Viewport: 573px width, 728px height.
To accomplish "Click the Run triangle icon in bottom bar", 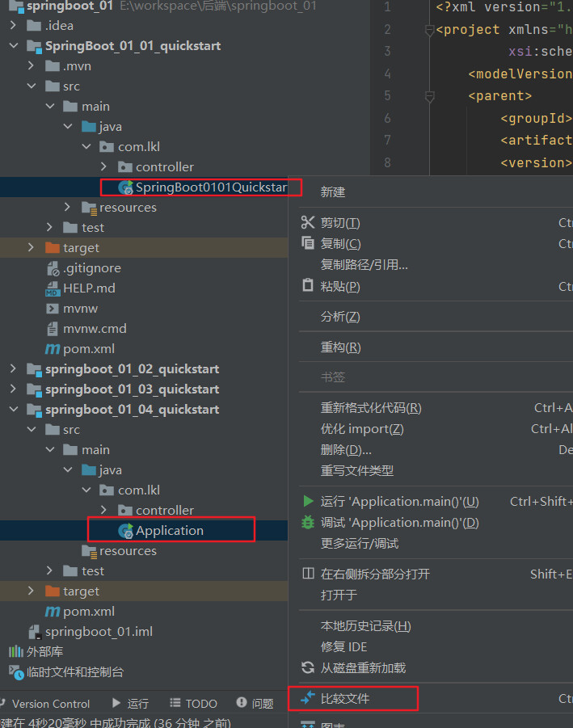I will point(116,703).
